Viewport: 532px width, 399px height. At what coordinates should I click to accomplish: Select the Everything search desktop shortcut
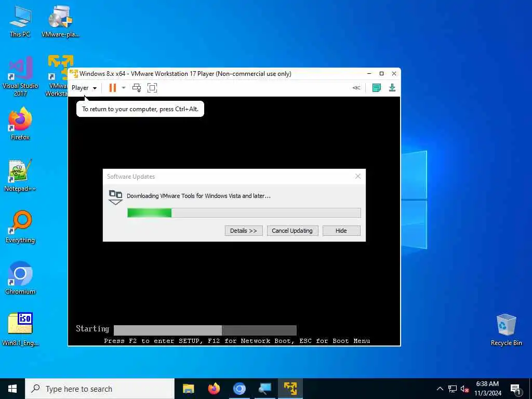tap(20, 227)
